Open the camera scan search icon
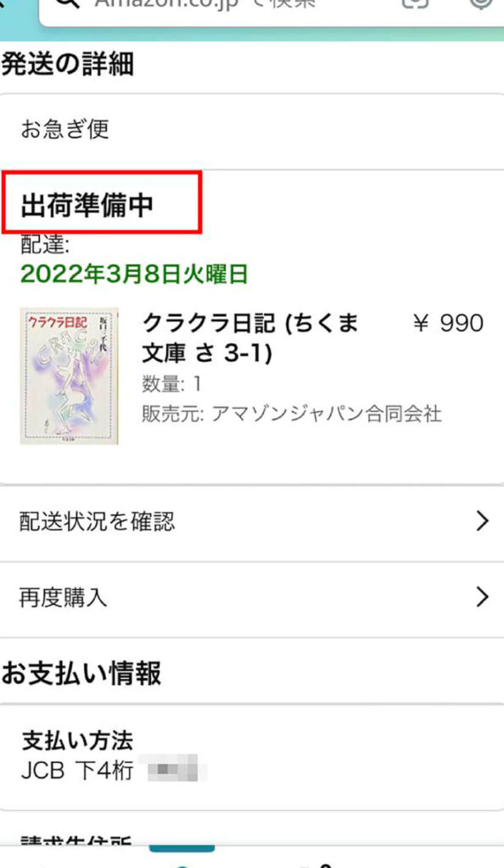504x868 pixels. 416,3
